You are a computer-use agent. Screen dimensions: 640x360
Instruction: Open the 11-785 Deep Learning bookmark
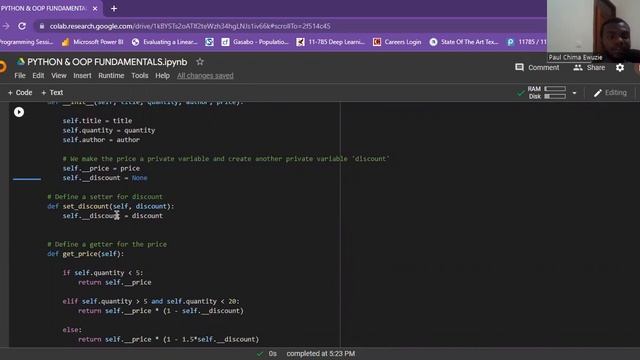331,42
